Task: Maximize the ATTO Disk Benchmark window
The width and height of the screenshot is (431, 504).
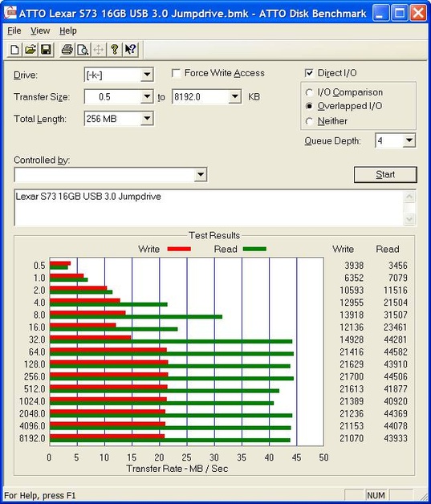Action: coord(400,13)
